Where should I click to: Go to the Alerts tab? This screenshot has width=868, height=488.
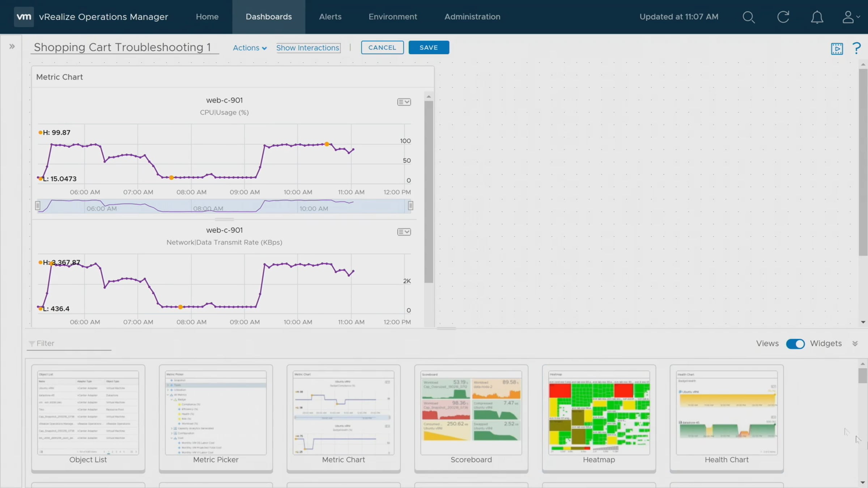(x=330, y=17)
